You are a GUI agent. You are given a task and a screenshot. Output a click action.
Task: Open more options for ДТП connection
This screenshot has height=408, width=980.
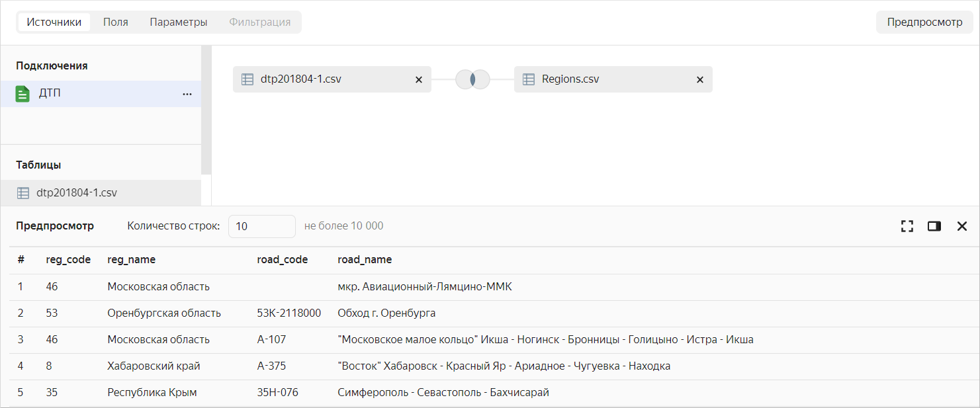point(187,94)
